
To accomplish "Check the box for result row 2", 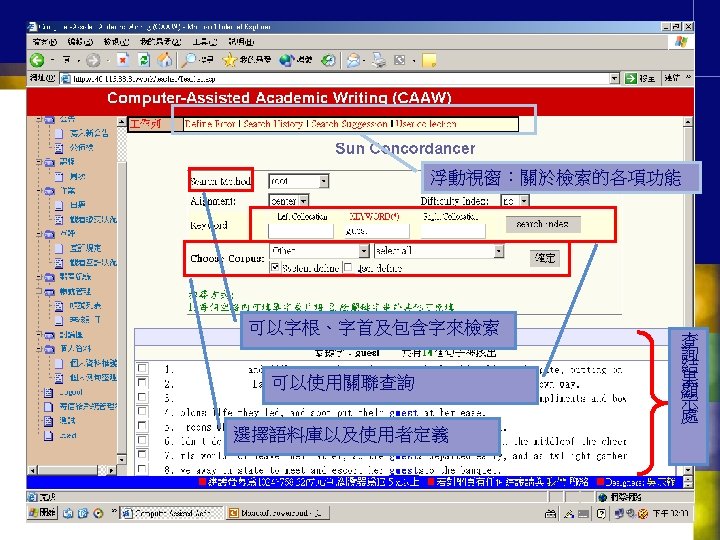I will [x=142, y=382].
